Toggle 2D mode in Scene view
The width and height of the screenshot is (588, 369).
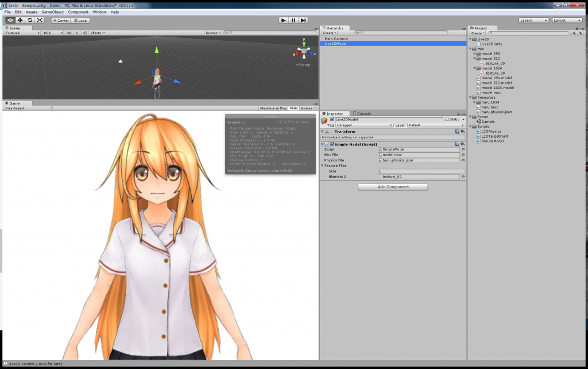[x=69, y=33]
